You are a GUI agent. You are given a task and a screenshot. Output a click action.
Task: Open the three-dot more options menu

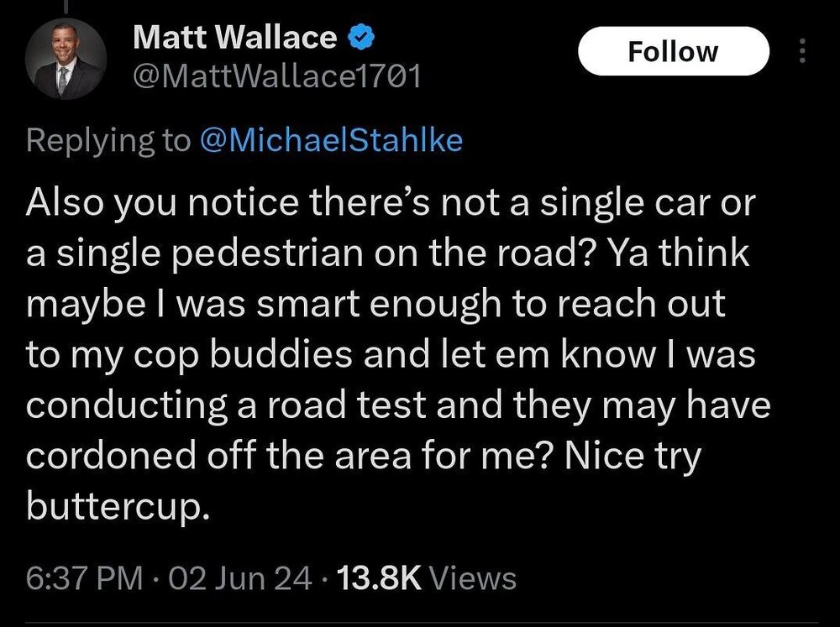pos(803,52)
